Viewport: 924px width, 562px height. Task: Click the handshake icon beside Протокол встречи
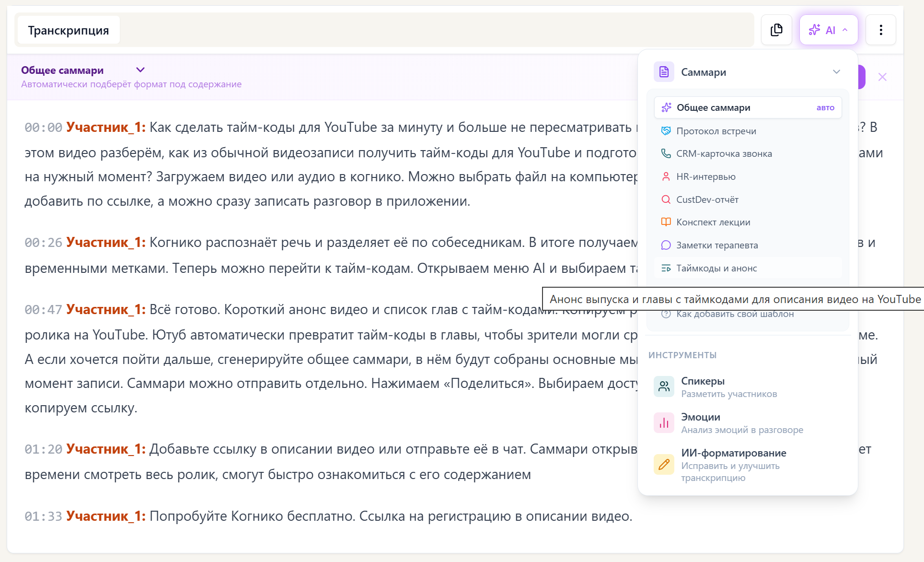[x=666, y=131]
